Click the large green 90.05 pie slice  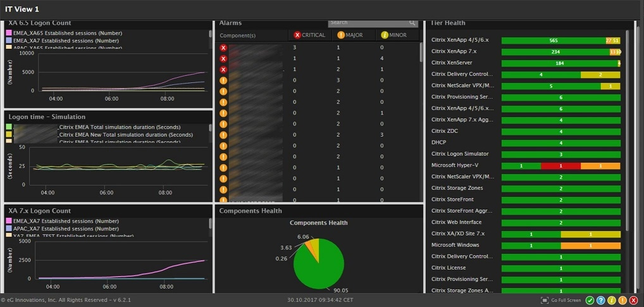[320, 269]
